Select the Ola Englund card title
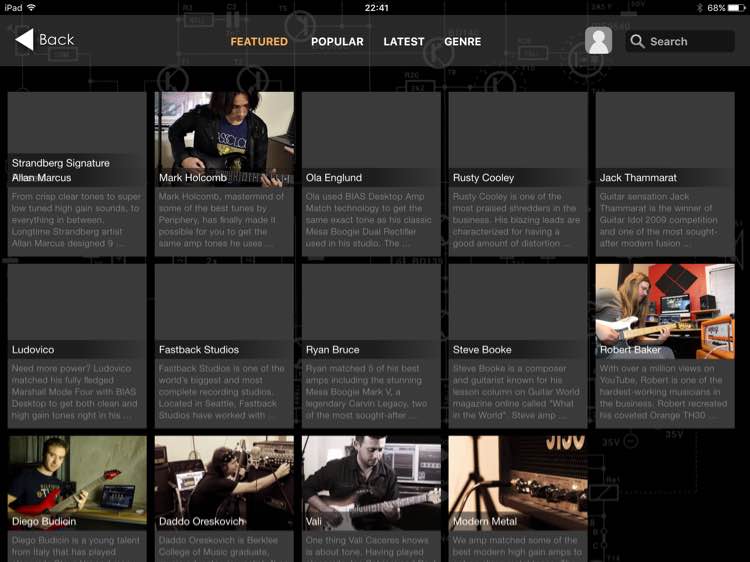The height and width of the screenshot is (562, 750). (334, 177)
